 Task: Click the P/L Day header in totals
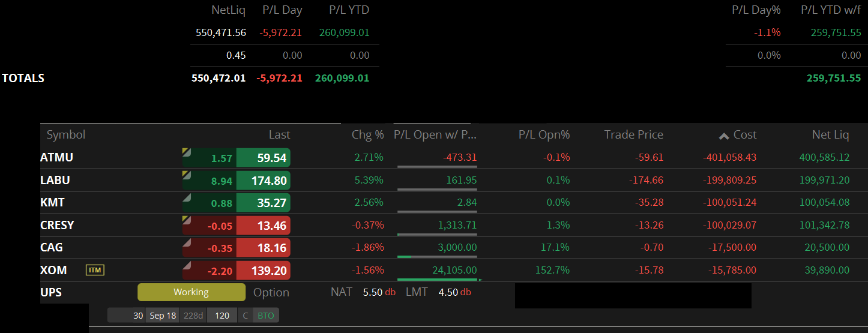click(282, 10)
